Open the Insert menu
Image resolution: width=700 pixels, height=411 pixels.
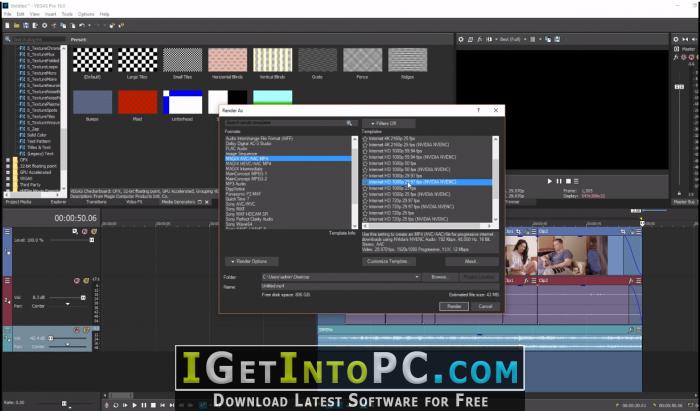click(x=50, y=14)
